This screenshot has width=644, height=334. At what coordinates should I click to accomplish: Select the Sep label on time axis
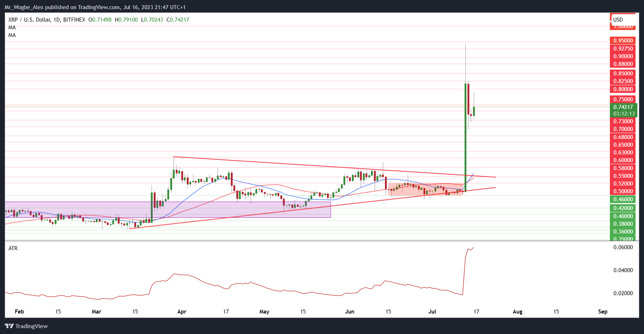coord(603,312)
